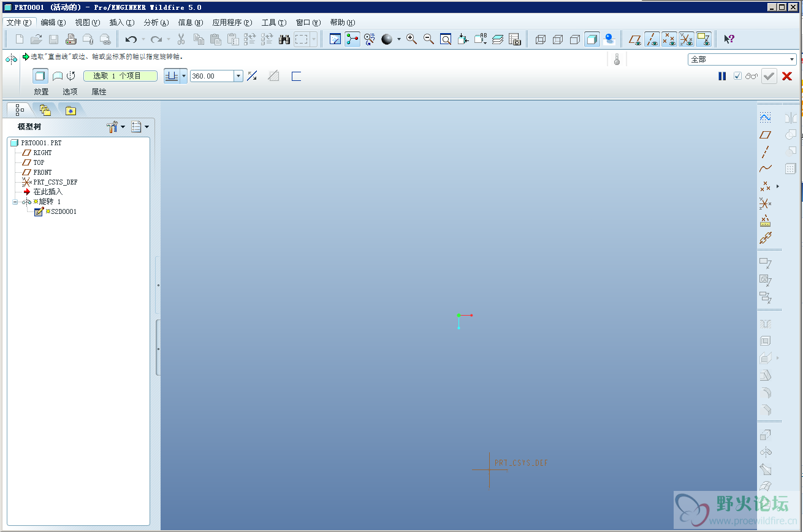Image resolution: width=803 pixels, height=532 pixels.
Task: Click the Refit view icon
Action: pyautogui.click(x=446, y=39)
